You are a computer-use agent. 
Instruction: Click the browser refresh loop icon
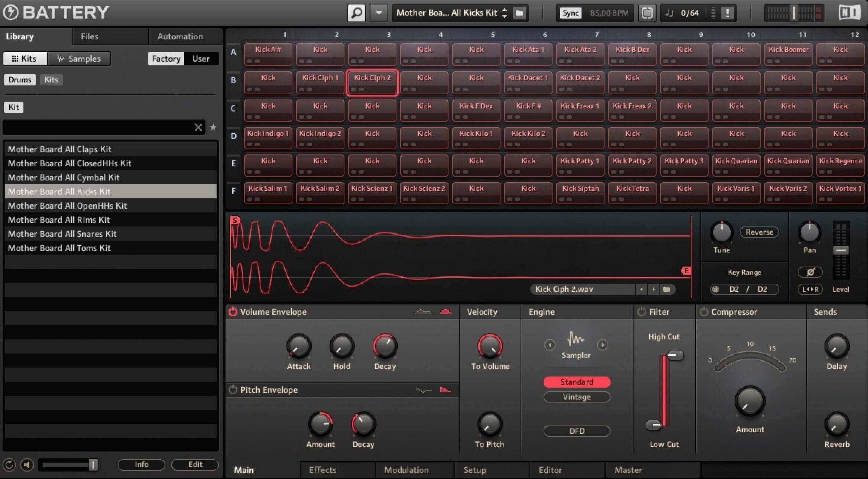(9, 465)
